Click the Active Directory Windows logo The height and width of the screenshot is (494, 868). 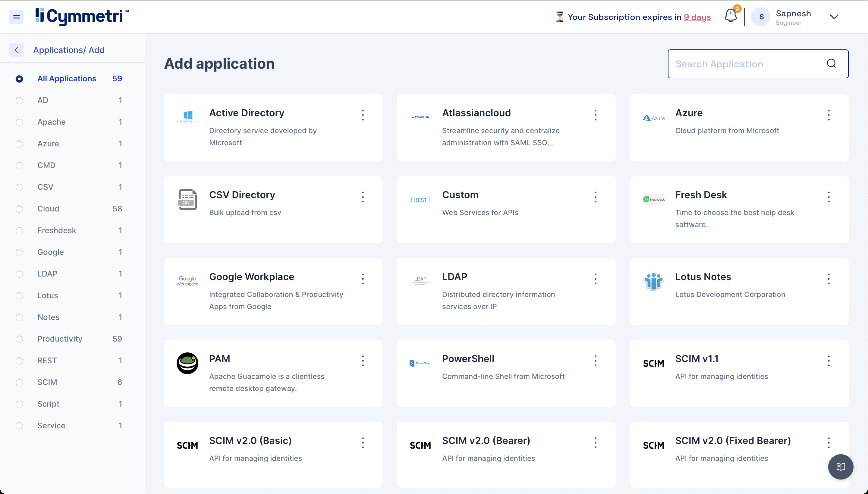187,116
